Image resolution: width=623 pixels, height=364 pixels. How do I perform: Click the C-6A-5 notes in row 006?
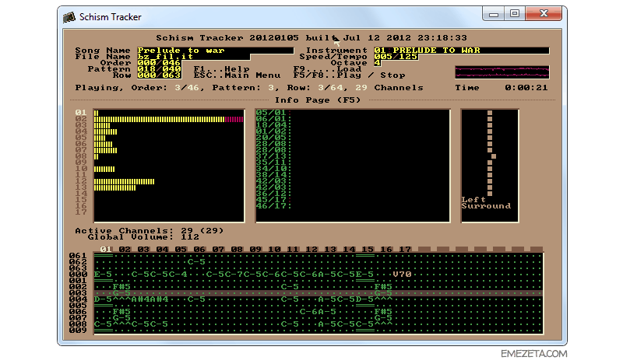click(318, 312)
